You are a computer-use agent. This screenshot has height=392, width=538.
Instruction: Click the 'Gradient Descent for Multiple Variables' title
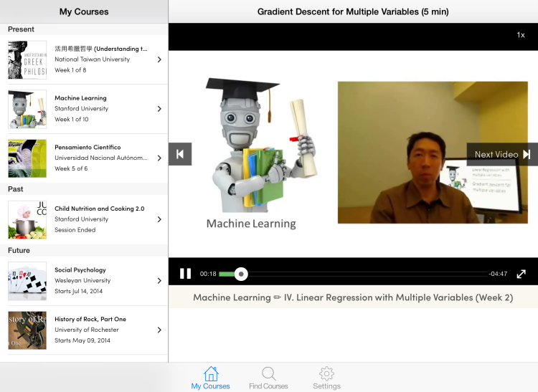pos(353,11)
